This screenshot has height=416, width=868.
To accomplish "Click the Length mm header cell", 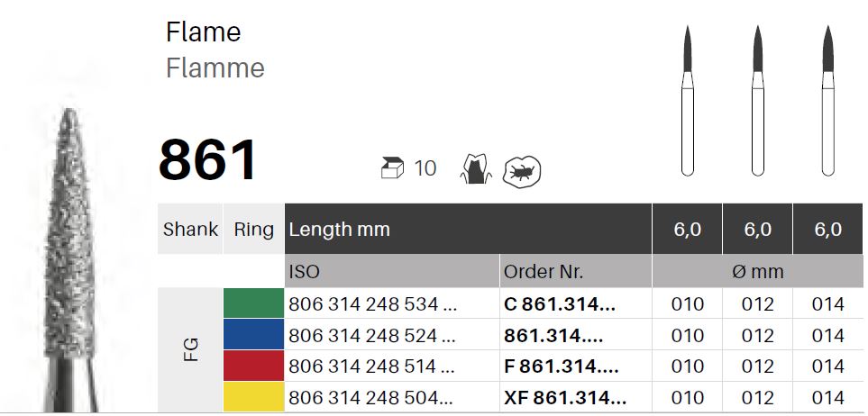I will 469,229.
